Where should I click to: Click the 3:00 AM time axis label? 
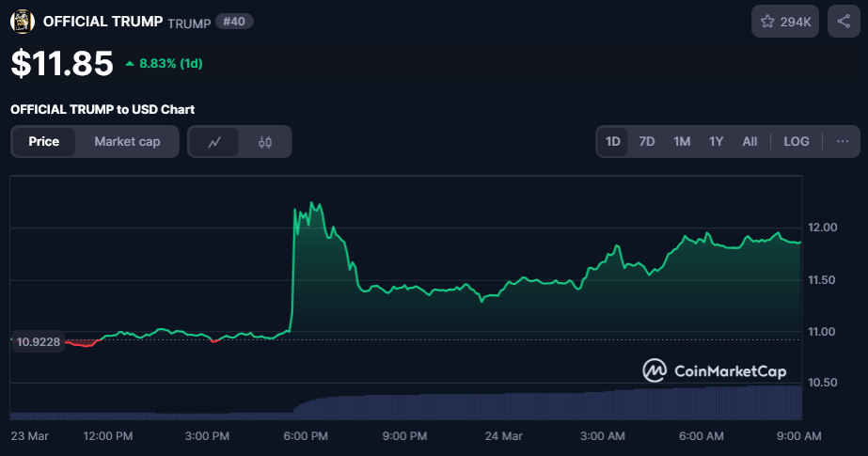coord(602,436)
